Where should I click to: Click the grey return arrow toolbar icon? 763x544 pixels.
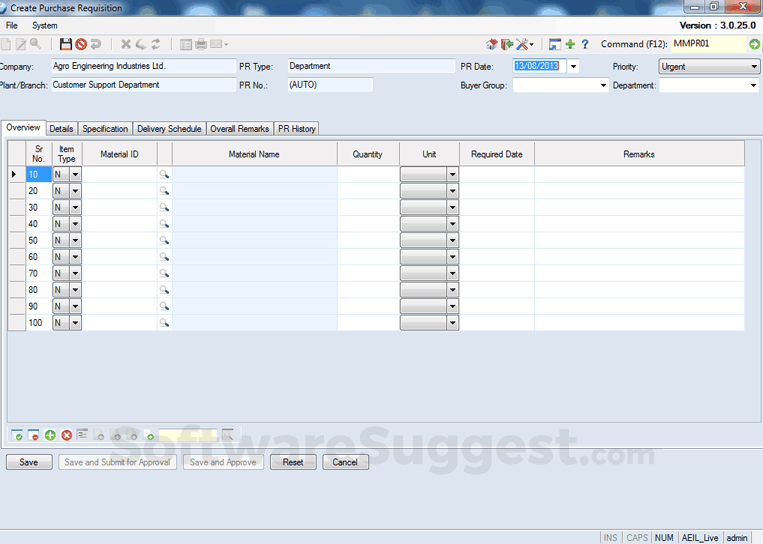point(96,44)
